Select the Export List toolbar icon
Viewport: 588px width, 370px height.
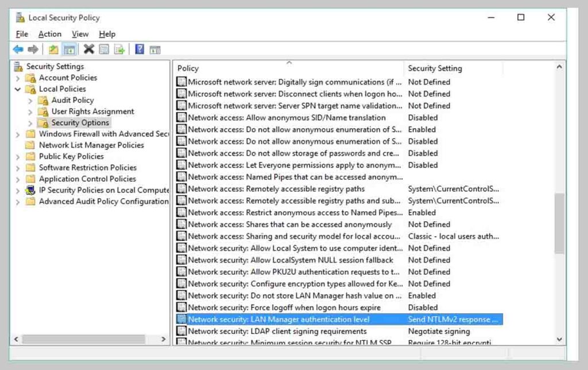coord(119,49)
